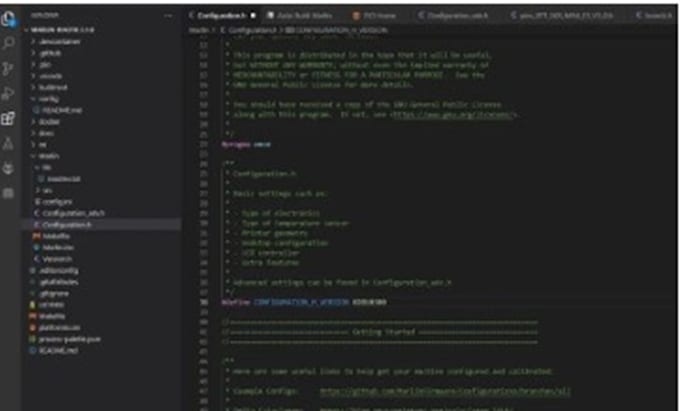Open the Source Control view icon

coord(8,68)
